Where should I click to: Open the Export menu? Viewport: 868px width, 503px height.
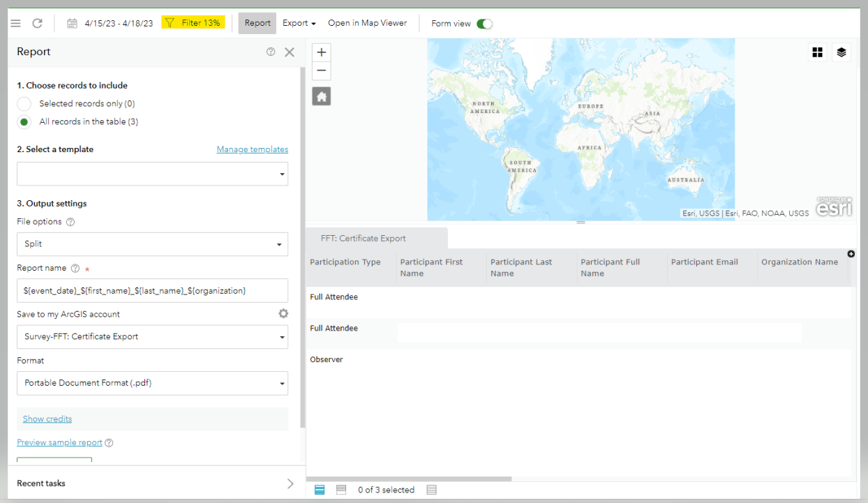[x=299, y=23]
